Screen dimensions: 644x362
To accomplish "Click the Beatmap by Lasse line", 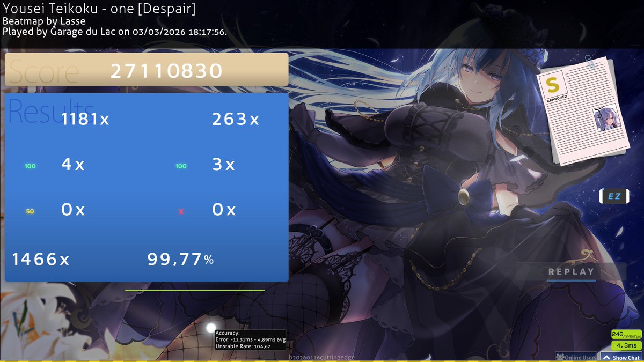I will click(44, 21).
